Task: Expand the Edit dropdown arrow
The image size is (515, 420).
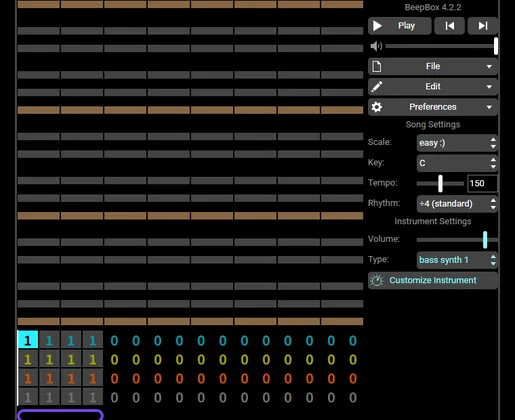Action: tap(489, 87)
